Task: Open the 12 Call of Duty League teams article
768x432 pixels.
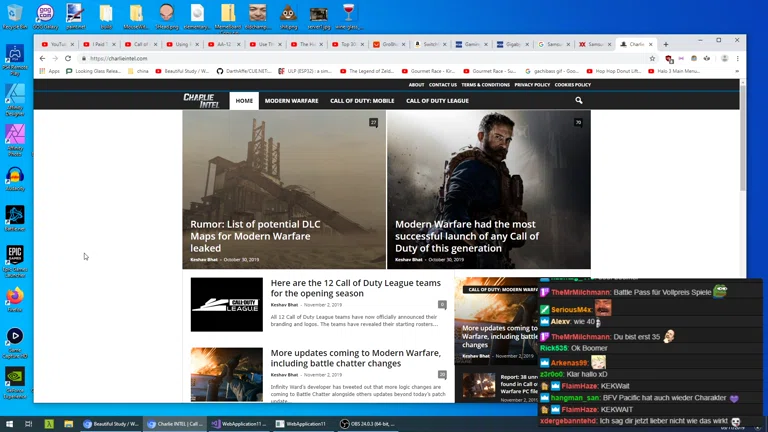Action: [355, 288]
